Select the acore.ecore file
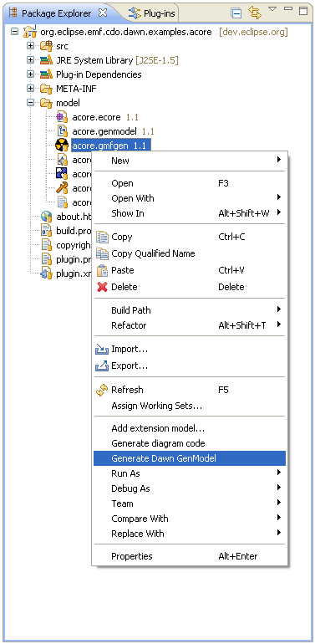315x644 pixels. point(96,117)
